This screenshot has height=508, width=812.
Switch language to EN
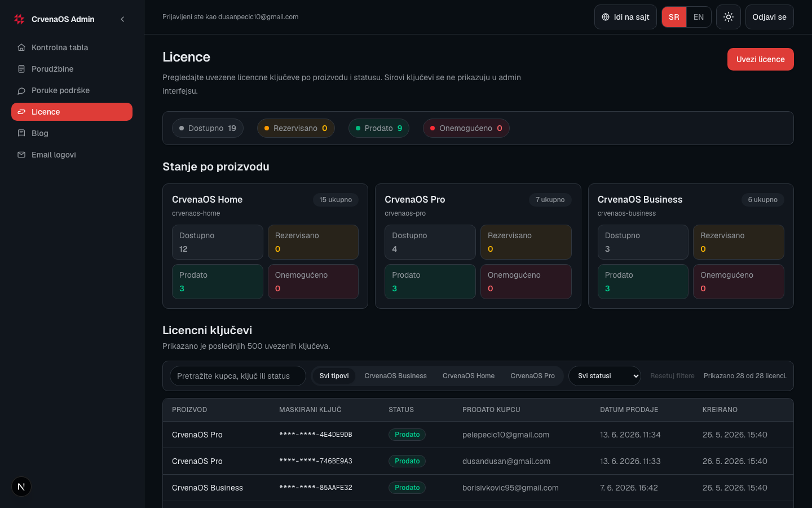(x=699, y=17)
